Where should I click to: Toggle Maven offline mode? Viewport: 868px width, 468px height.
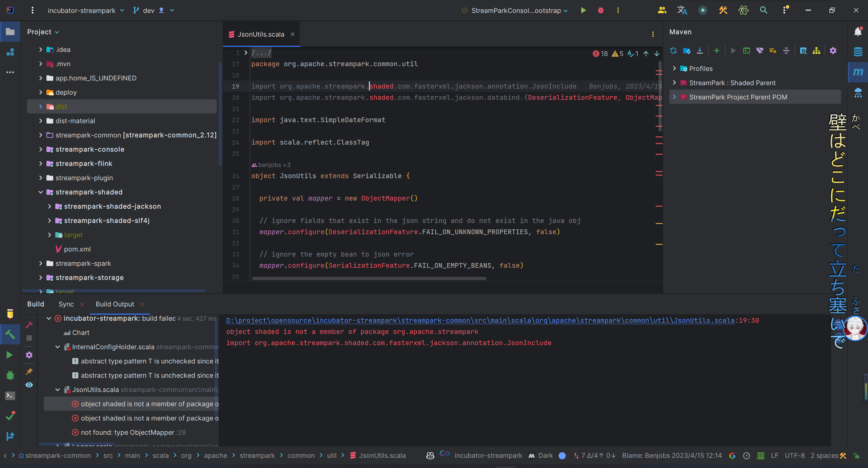coord(760,51)
